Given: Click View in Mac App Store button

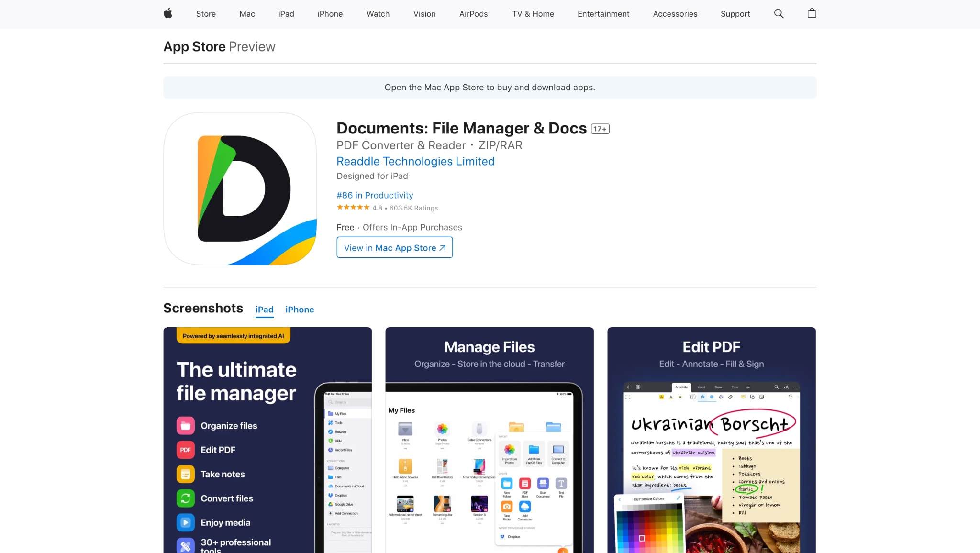Looking at the screenshot, I should [x=395, y=247].
